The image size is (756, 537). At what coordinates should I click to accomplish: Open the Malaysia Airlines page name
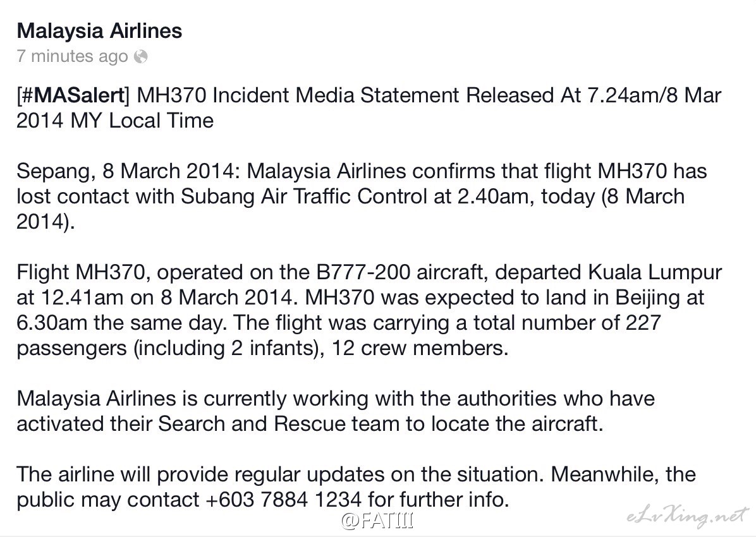(x=99, y=31)
